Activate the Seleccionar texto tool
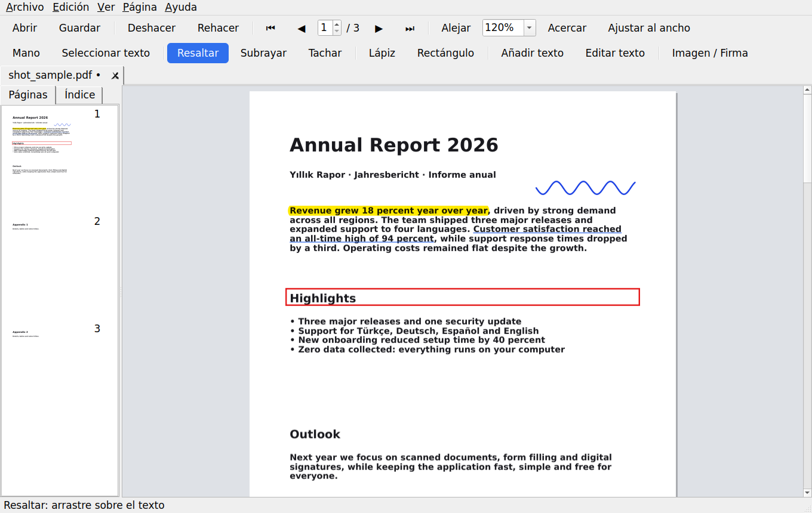This screenshot has height=513, width=812. pos(106,53)
